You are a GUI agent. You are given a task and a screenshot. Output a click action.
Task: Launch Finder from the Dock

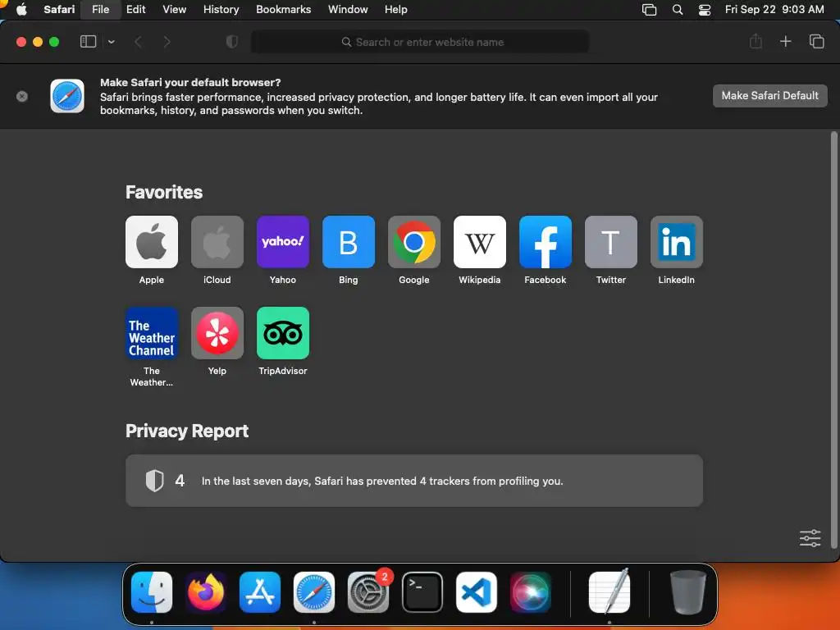pyautogui.click(x=152, y=592)
